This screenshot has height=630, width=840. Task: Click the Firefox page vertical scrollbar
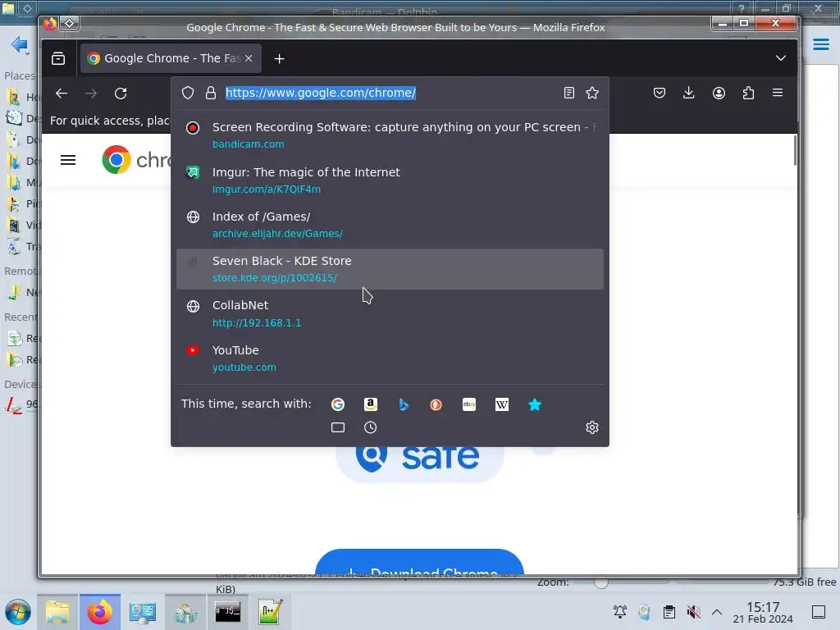(x=796, y=150)
